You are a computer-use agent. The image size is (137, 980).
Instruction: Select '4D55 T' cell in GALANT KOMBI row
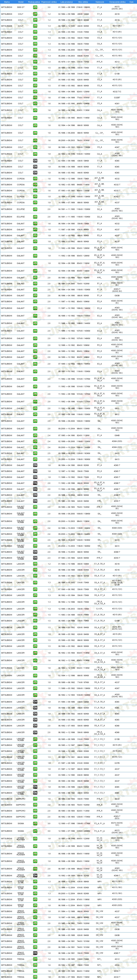coord(117,558)
